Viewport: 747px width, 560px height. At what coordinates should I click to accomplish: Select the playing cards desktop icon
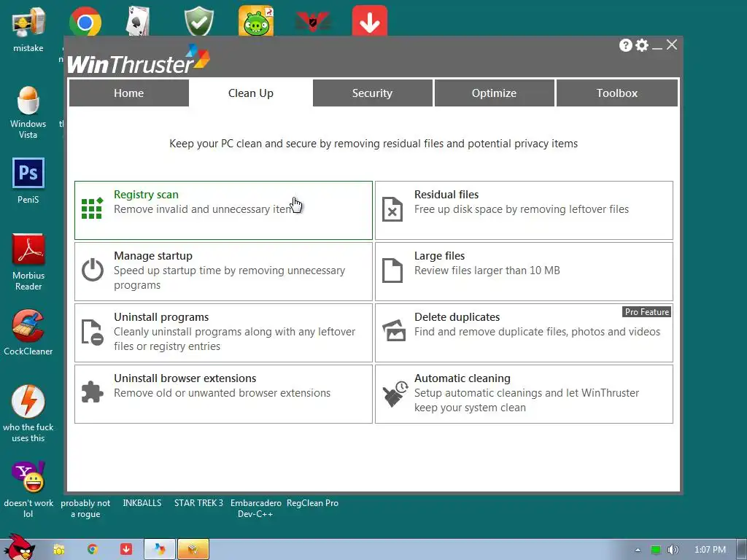(x=138, y=21)
